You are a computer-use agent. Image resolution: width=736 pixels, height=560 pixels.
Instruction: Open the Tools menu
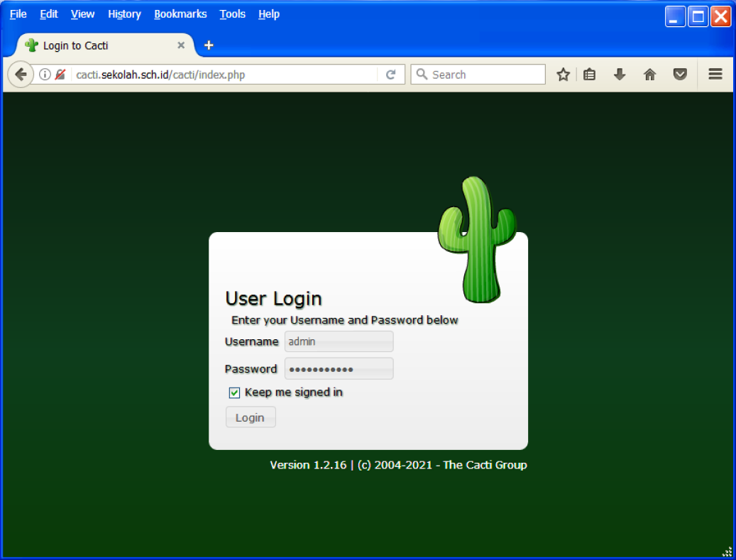[232, 14]
